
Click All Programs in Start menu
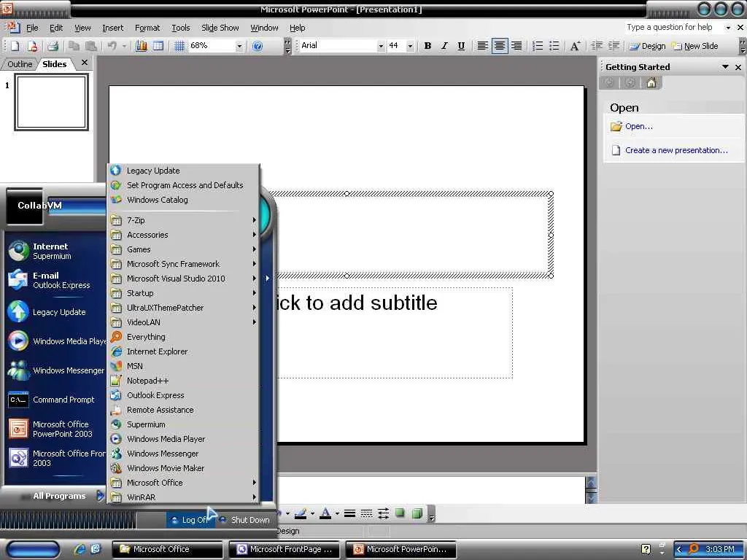[60, 496]
